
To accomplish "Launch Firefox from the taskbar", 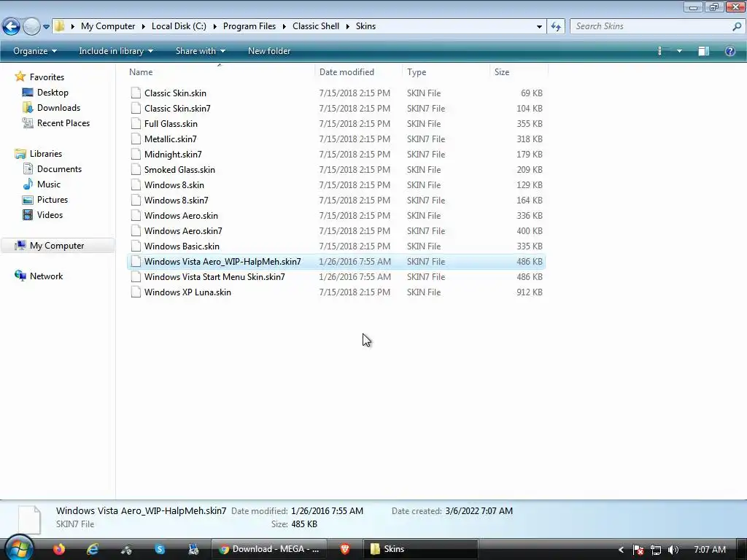I will point(59,549).
